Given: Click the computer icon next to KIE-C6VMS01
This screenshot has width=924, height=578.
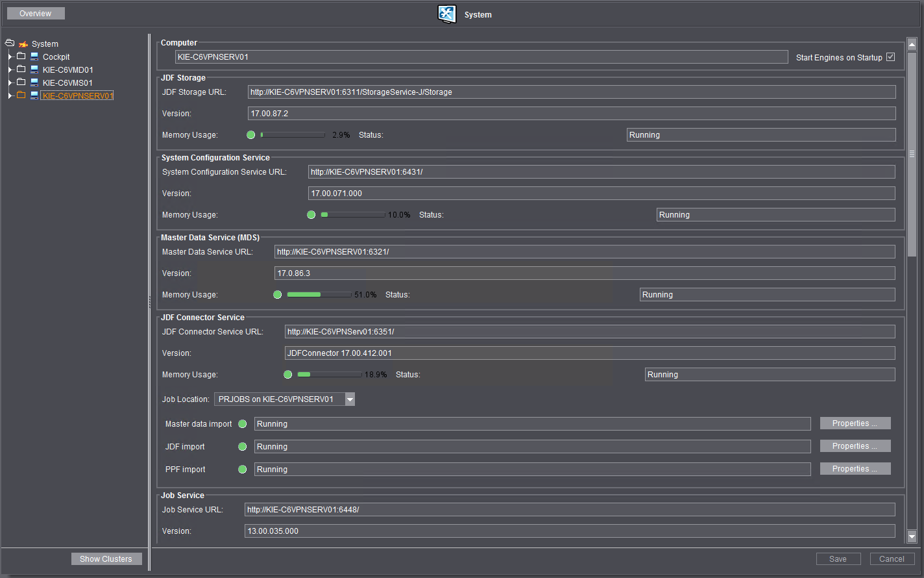Looking at the screenshot, I should [x=33, y=82].
